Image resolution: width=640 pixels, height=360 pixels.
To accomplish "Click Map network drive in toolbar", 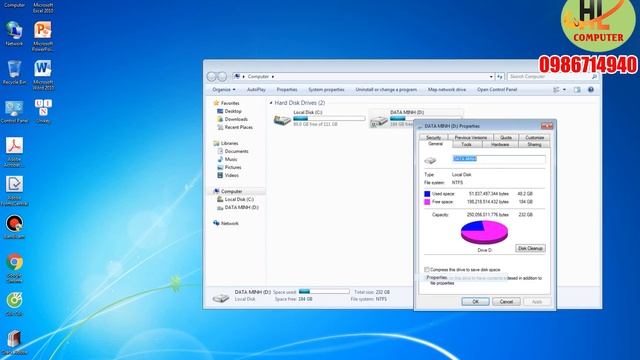I will 447,89.
